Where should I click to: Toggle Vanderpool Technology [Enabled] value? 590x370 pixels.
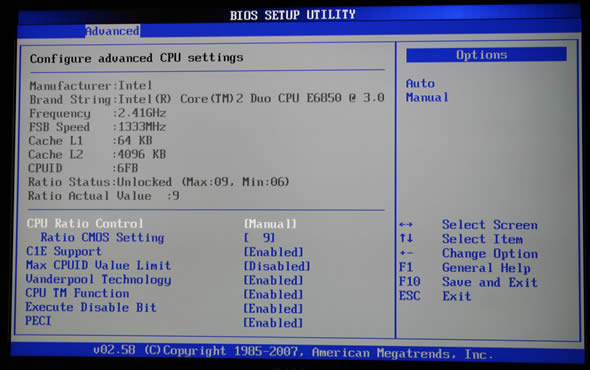273,280
